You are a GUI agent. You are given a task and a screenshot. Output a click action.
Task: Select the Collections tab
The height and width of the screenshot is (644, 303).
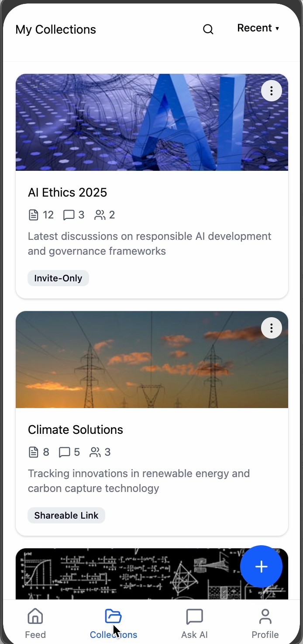pos(114,623)
